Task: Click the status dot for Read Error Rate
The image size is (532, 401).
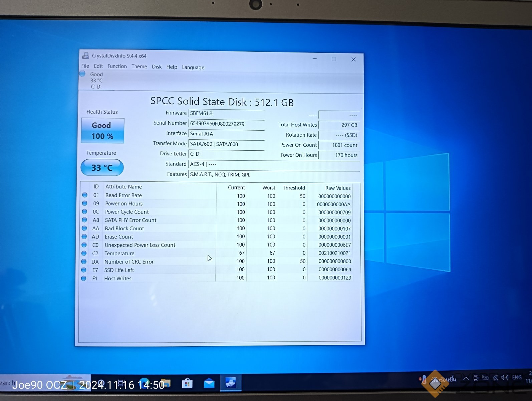Action: tap(85, 195)
